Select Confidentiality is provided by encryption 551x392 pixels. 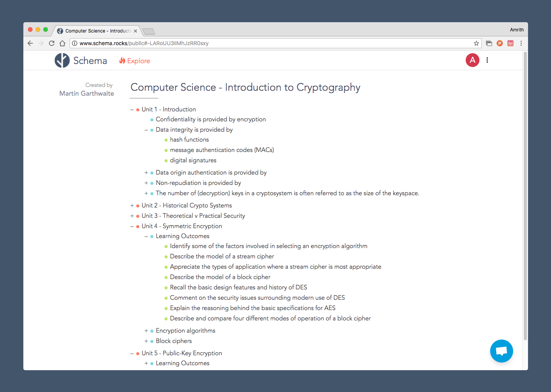click(211, 119)
